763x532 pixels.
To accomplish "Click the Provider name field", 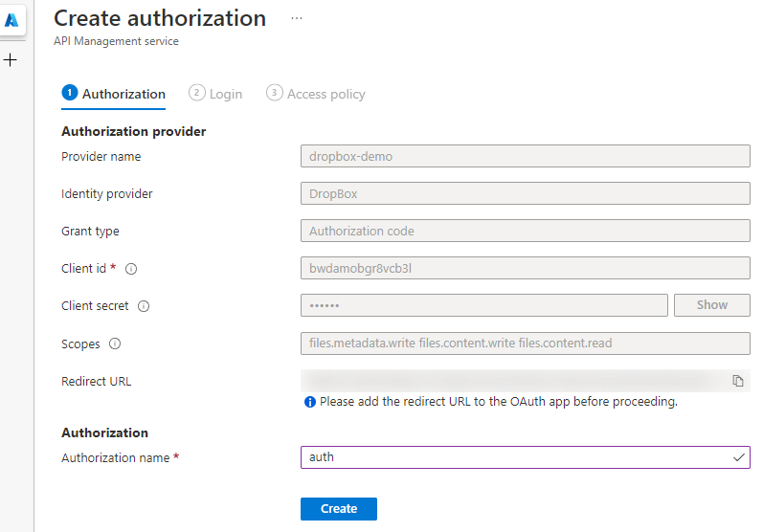I will (x=525, y=156).
